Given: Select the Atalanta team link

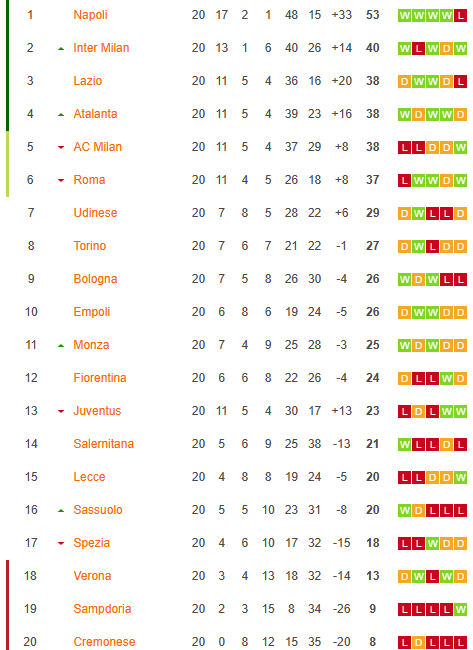Looking at the screenshot, I should pyautogui.click(x=95, y=114).
